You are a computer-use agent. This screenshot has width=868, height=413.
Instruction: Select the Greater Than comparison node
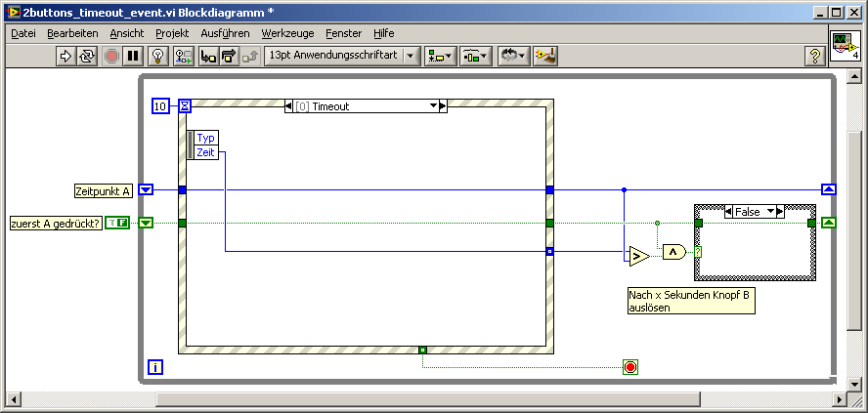[x=639, y=256]
